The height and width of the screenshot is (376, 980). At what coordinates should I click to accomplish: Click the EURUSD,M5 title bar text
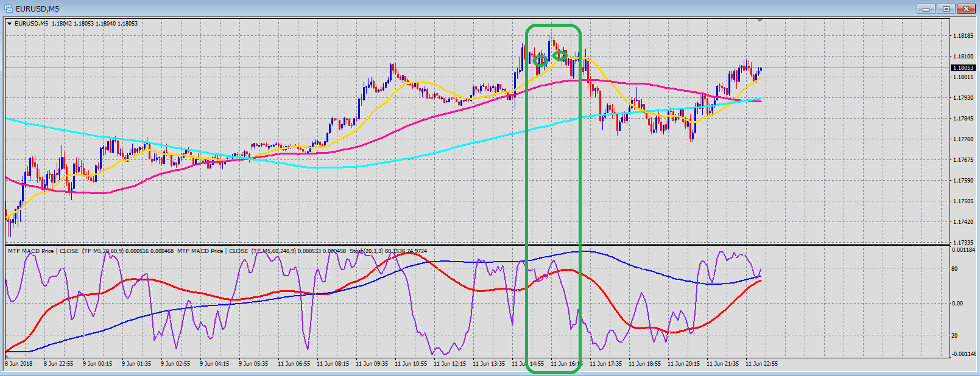click(x=38, y=9)
